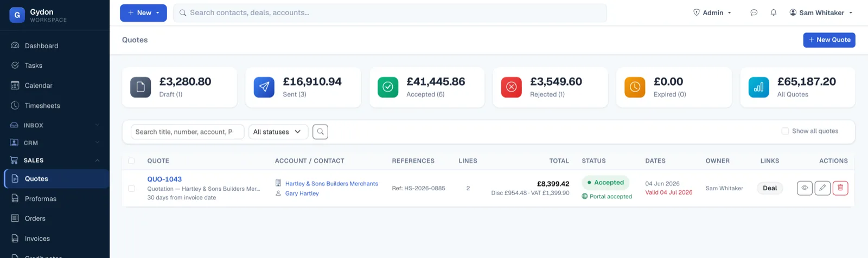Click the Rejected quotes red icon
This screenshot has height=258, width=868.
pyautogui.click(x=511, y=87)
